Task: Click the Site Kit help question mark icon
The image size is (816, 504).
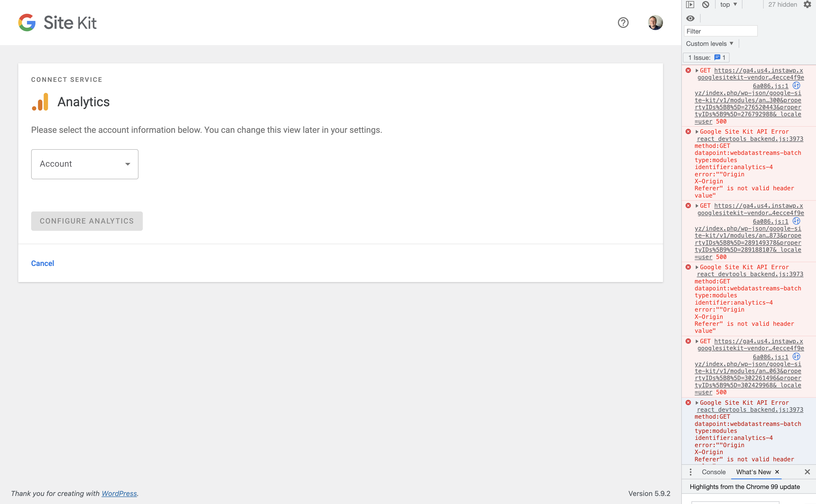Action: (x=623, y=22)
